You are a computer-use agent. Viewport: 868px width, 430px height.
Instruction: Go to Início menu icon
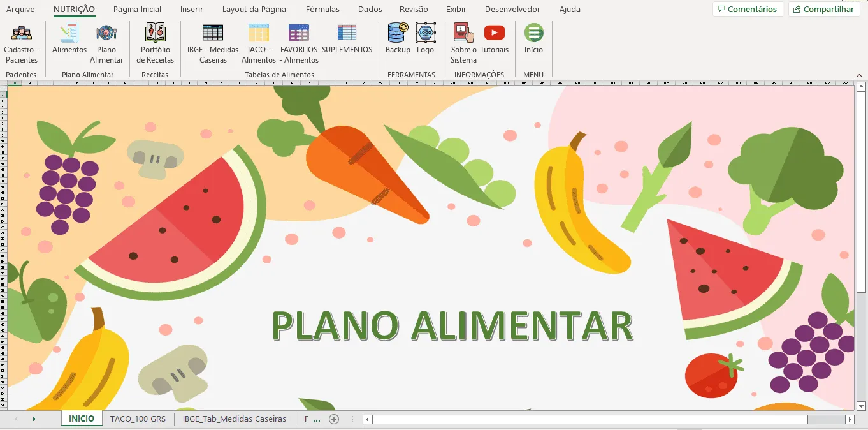[x=533, y=38]
